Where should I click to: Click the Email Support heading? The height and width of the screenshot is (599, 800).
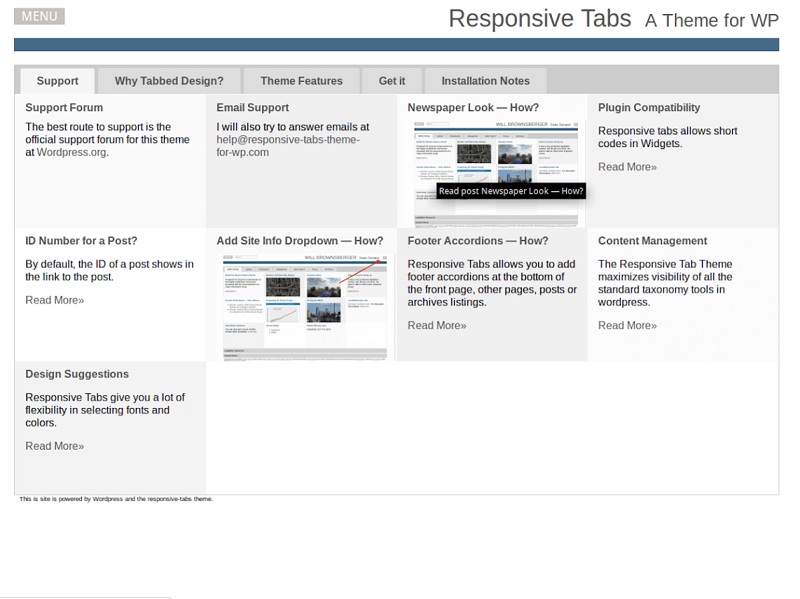coord(252,108)
